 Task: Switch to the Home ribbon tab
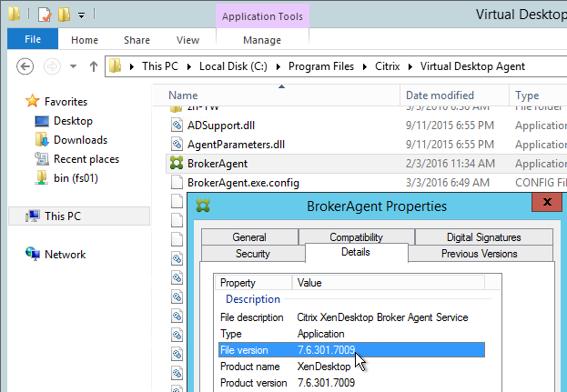click(x=85, y=40)
